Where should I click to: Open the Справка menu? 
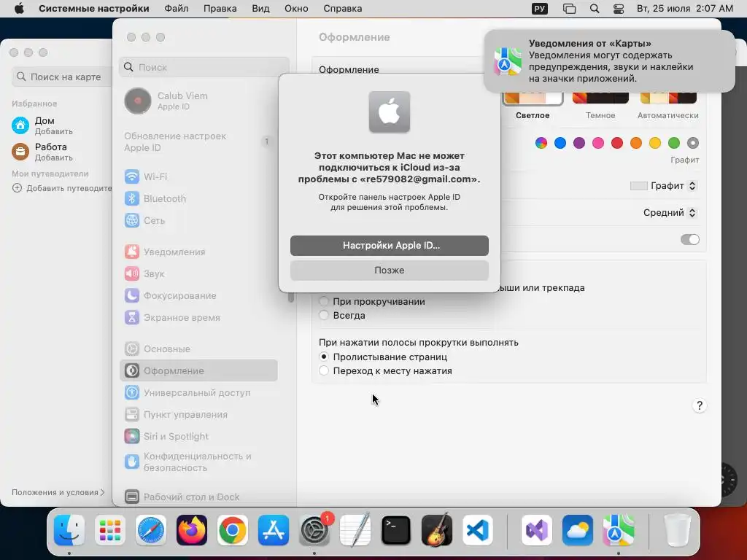(x=343, y=9)
